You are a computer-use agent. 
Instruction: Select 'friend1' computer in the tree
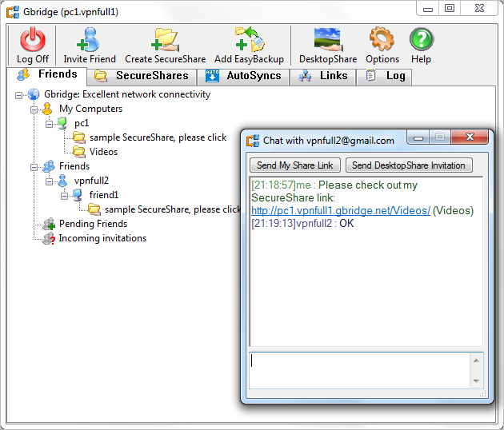[x=104, y=195]
